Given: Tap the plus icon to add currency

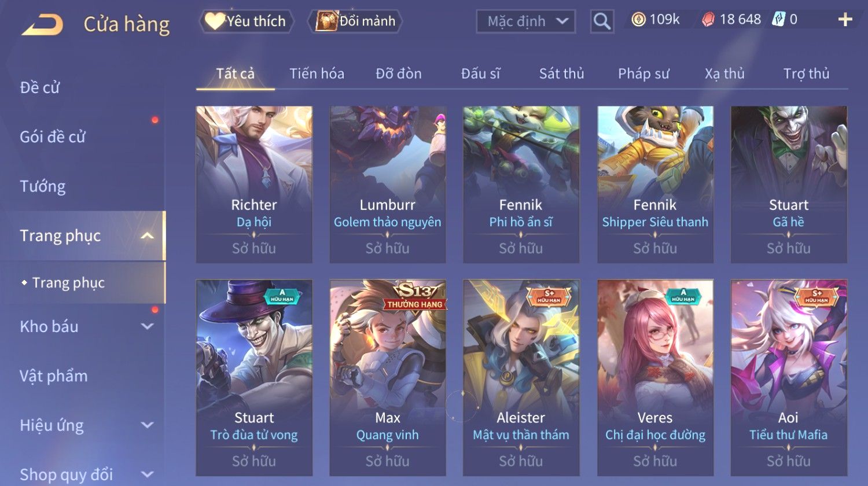Looking at the screenshot, I should click(x=845, y=20).
